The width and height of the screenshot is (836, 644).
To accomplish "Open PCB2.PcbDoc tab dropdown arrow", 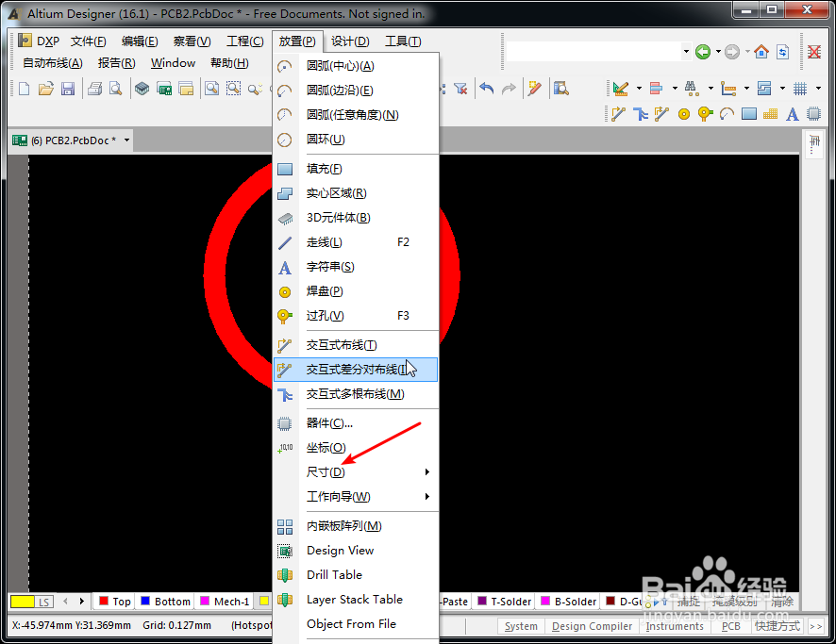I will (x=126, y=140).
